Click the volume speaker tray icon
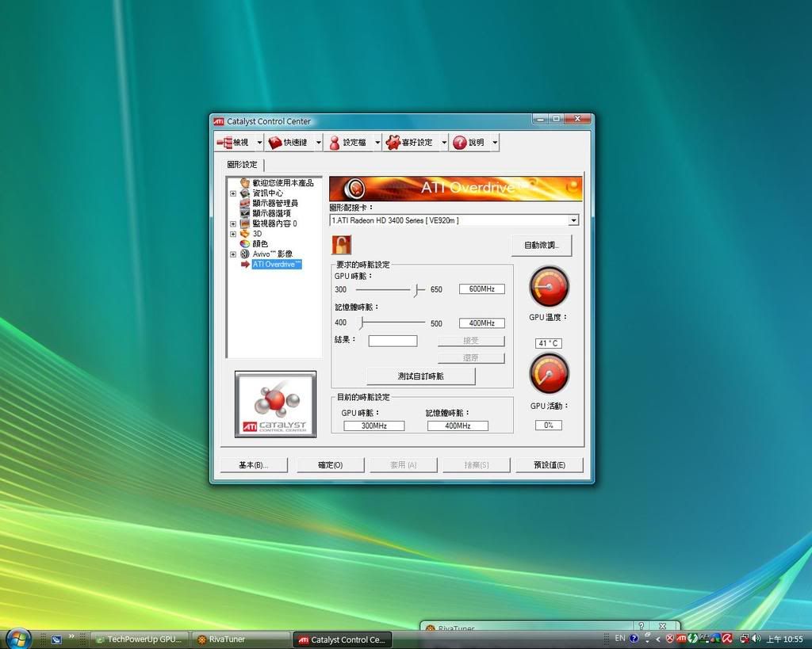812x649 pixels. (x=756, y=639)
